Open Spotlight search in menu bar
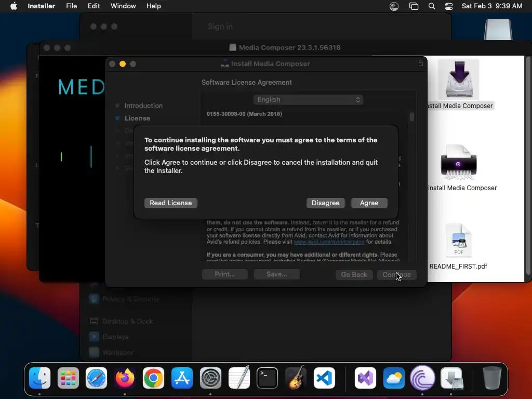The width and height of the screenshot is (532, 399). pyautogui.click(x=432, y=6)
